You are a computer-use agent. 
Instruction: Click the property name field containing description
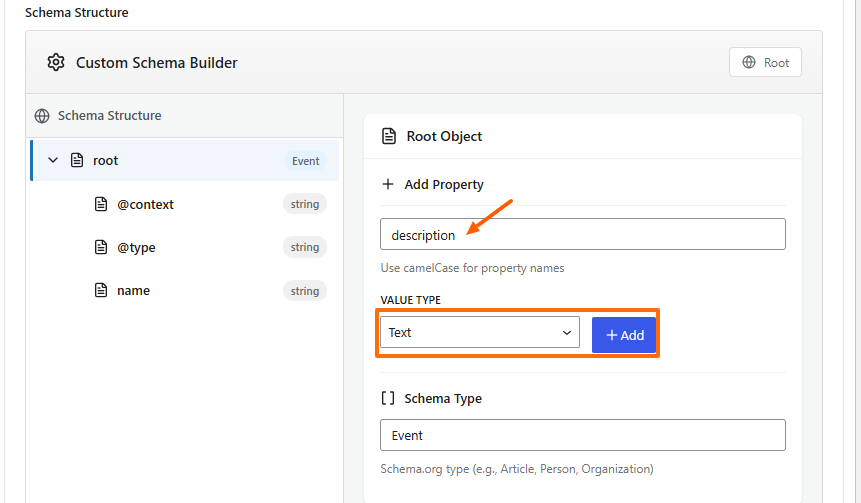(582, 235)
